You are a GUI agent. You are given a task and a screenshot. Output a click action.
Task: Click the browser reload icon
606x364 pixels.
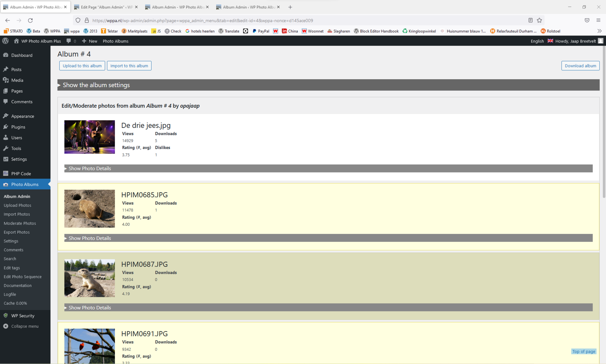(30, 20)
